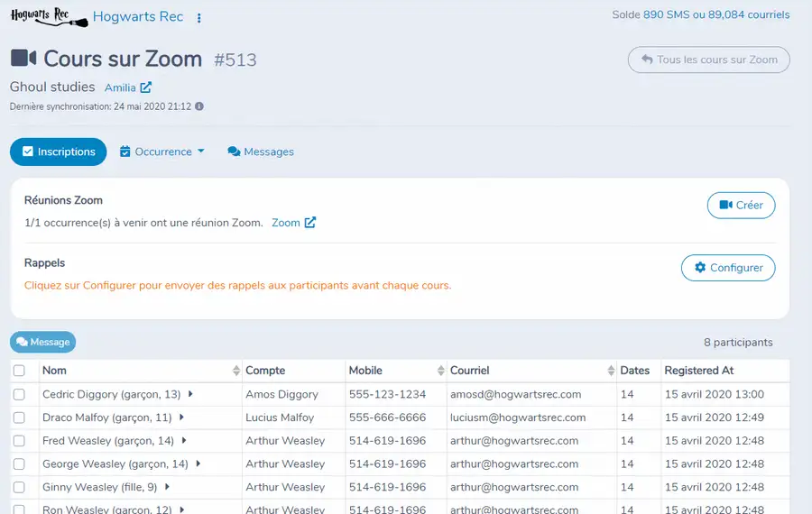
Task: Select the George Weasley row checkbox
Action: (x=19, y=464)
